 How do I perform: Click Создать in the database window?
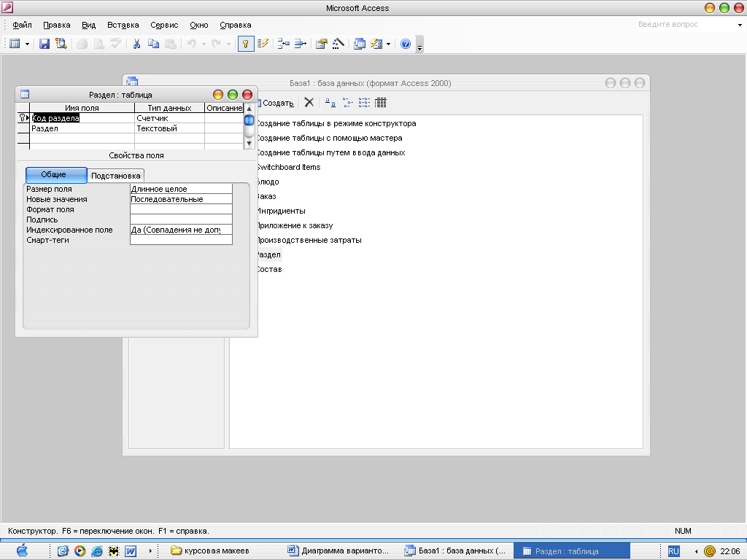click(275, 103)
